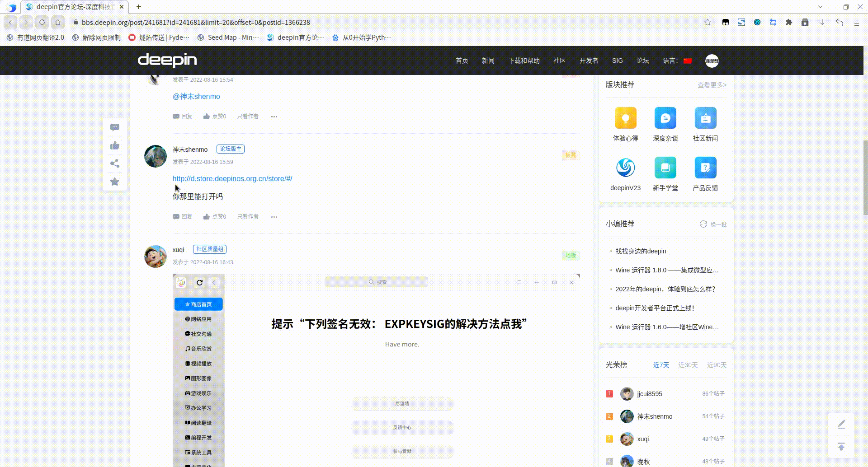
Task: Open the browser hamburger menu
Action: coord(856,22)
